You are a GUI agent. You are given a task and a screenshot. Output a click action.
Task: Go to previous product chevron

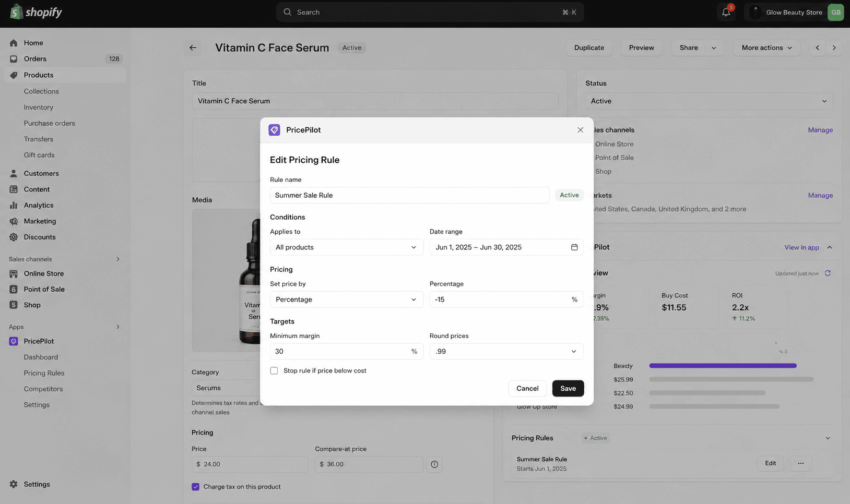pos(817,47)
